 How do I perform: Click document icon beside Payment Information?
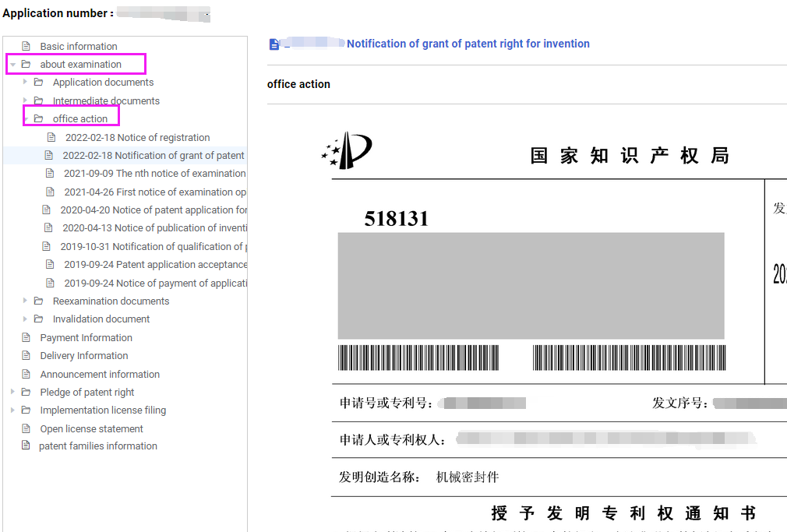point(26,337)
